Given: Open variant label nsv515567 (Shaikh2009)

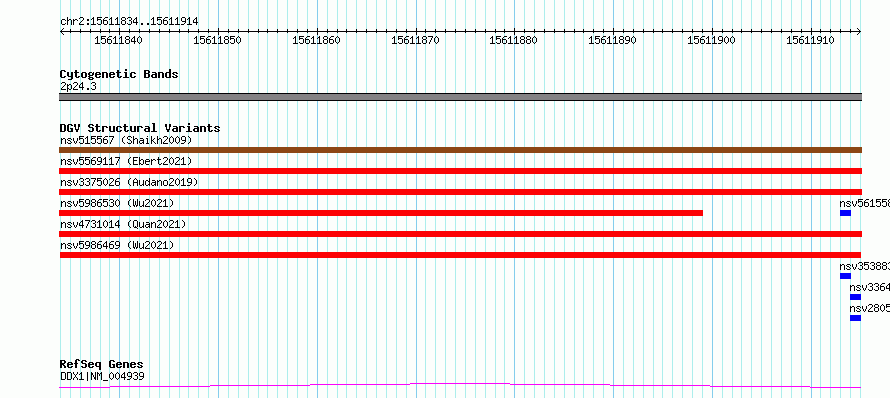Looking at the screenshot, I should pos(126,140).
